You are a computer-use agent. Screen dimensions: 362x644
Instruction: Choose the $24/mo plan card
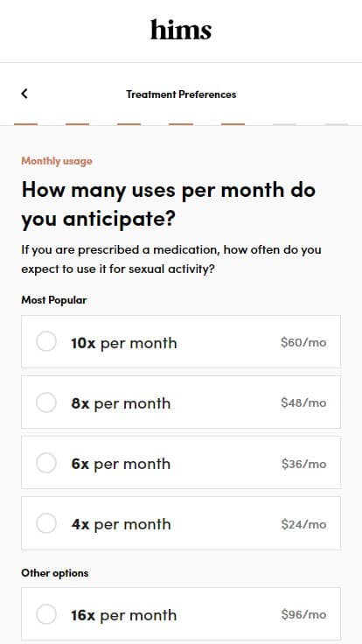tap(181, 523)
